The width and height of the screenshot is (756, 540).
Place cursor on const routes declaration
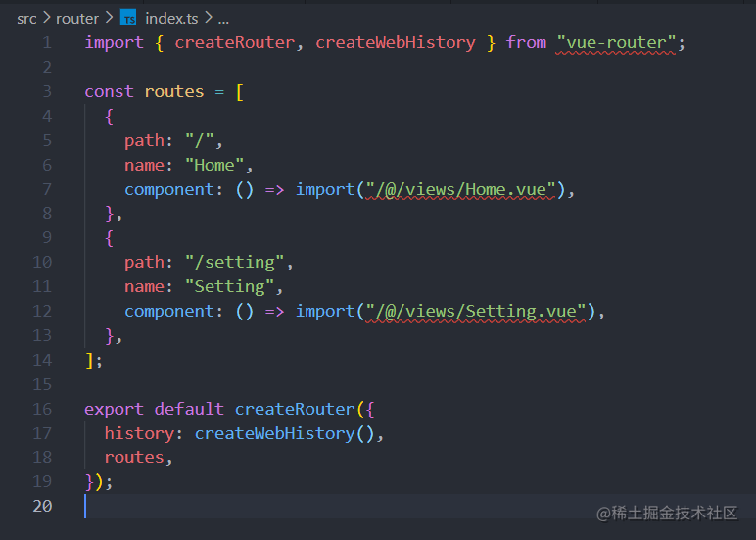144,91
